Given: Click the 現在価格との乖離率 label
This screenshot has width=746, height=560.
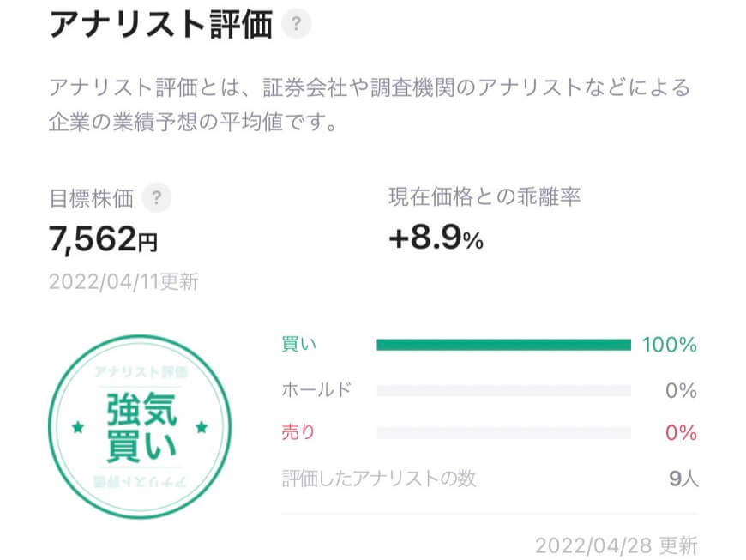Looking at the screenshot, I should [484, 196].
